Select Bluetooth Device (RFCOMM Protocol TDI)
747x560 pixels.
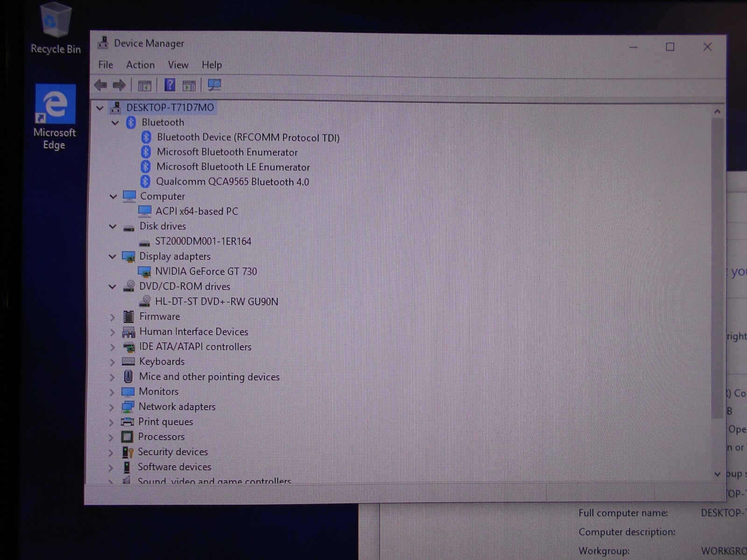click(248, 137)
